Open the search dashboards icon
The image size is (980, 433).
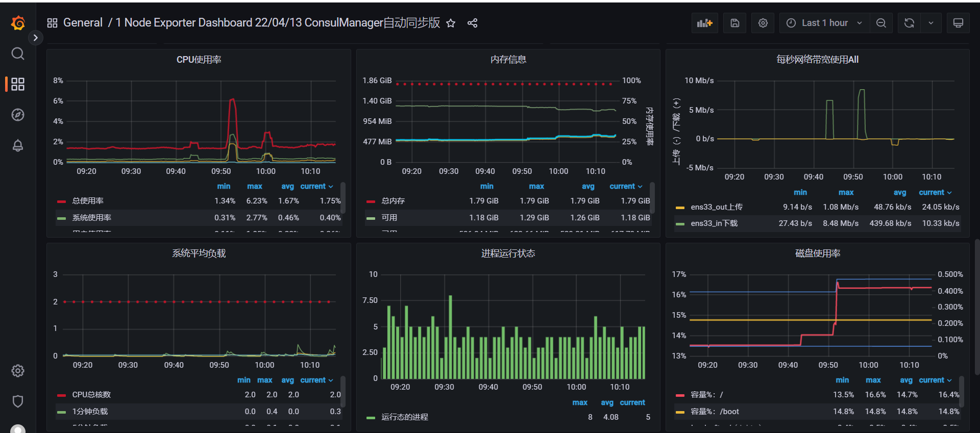coord(18,54)
